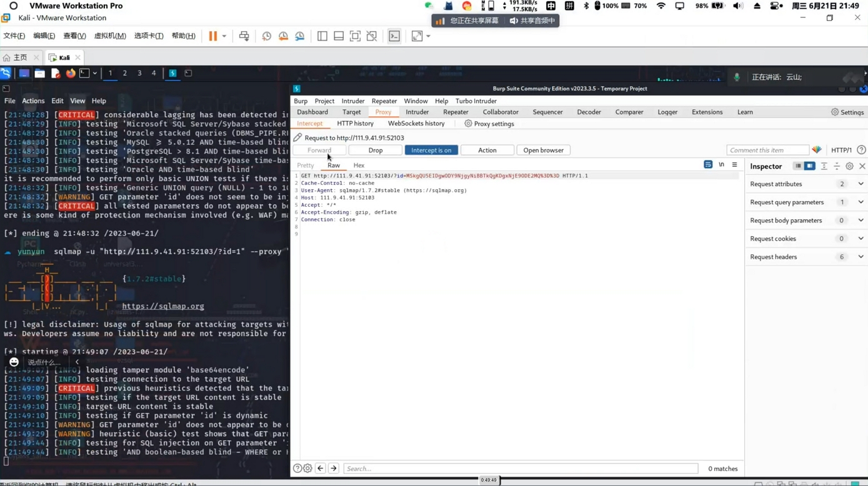Open the terminal dropdown arrow in Kali panel
The image size is (868, 486).
pyautogui.click(x=95, y=73)
